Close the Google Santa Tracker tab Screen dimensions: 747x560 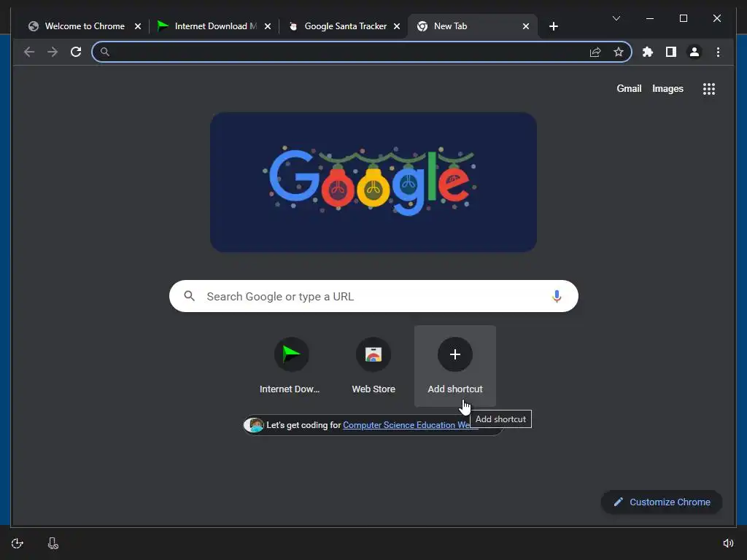[x=397, y=26]
